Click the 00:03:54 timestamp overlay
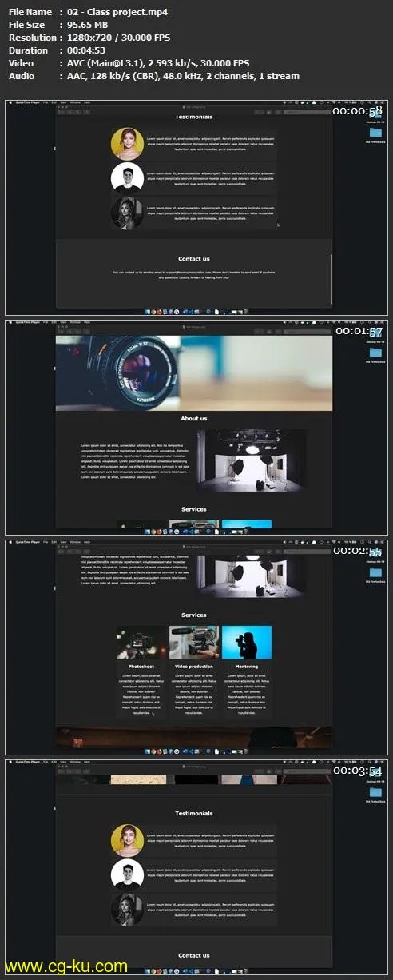Image resolution: width=393 pixels, height=980 pixels. point(358,770)
